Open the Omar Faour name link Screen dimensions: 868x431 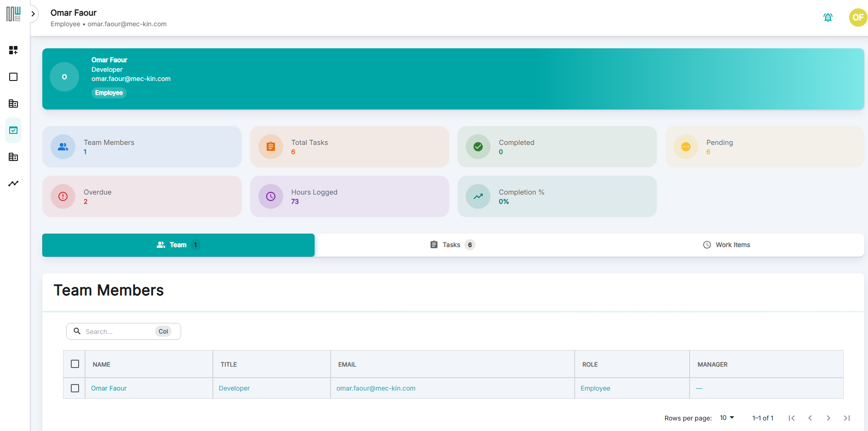(109, 388)
